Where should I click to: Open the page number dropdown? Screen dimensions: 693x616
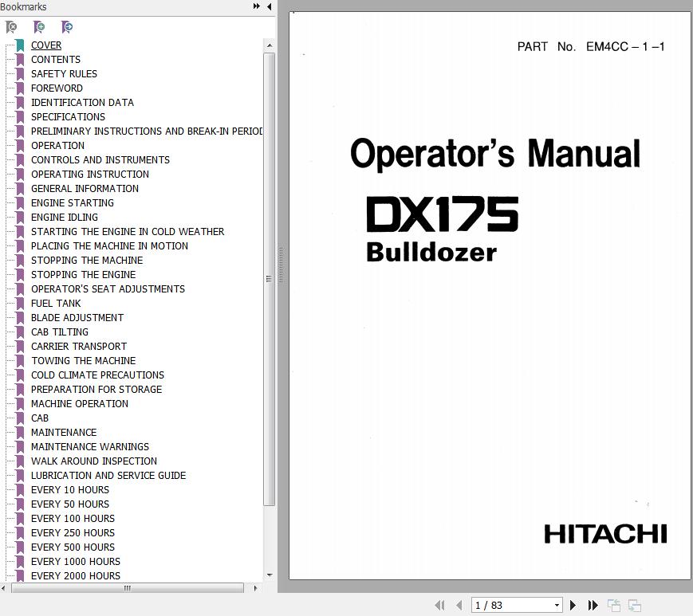[557, 606]
